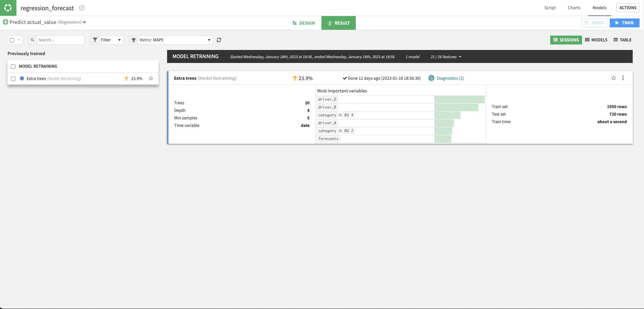Click the Dataiku logo in top-left corner
The image size is (644, 309).
8,8
